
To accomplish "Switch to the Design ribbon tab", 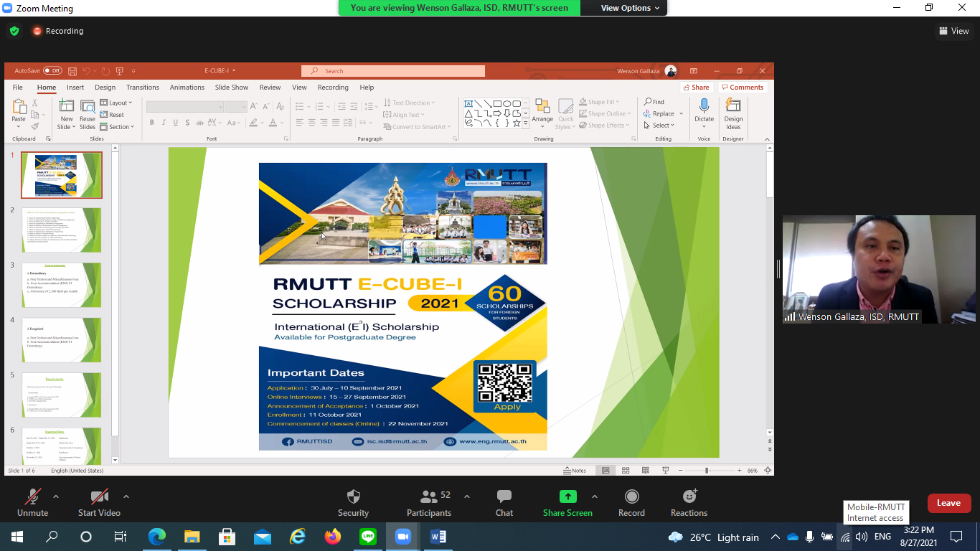I will [105, 88].
